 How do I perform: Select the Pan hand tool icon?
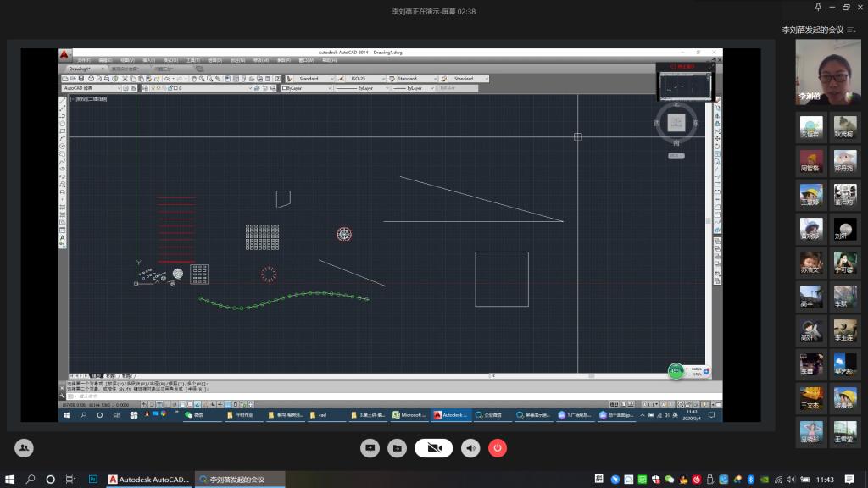pos(194,79)
